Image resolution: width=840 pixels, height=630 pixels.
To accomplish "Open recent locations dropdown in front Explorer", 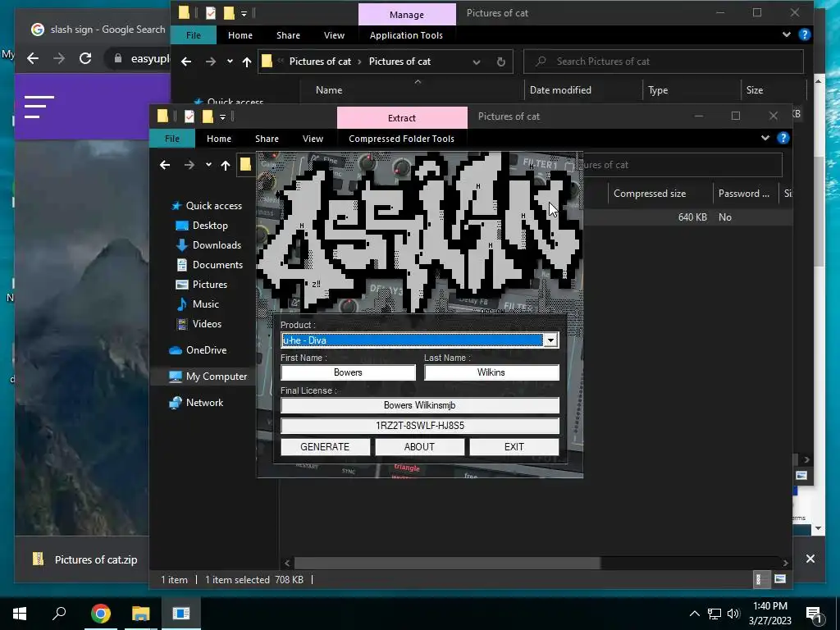I will click(x=208, y=165).
